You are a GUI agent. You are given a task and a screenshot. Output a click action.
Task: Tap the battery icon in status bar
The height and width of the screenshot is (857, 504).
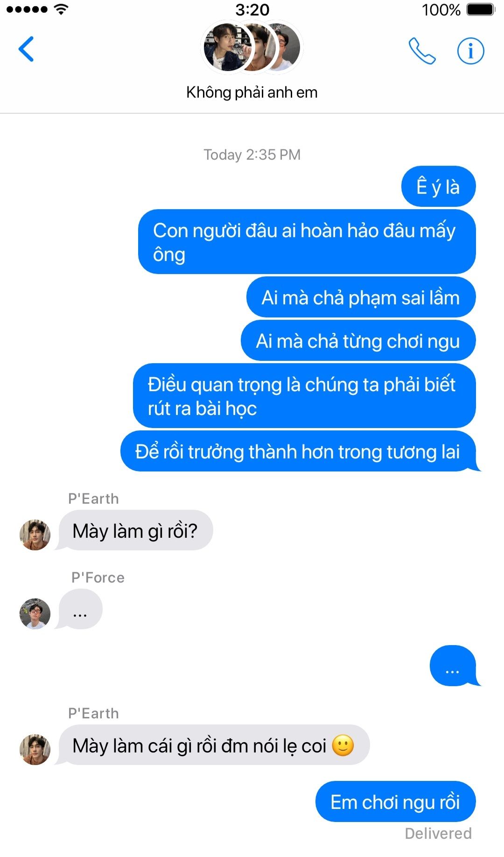point(480,9)
